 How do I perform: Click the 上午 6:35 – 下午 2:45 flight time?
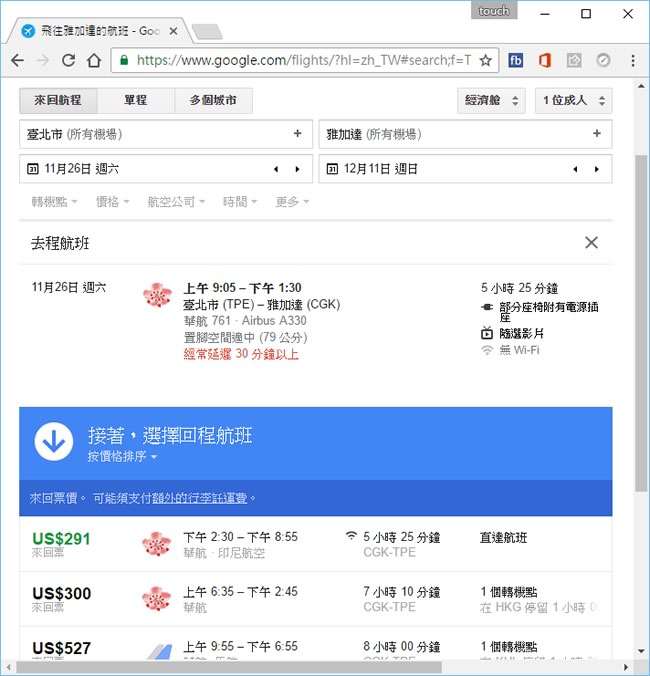[241, 592]
